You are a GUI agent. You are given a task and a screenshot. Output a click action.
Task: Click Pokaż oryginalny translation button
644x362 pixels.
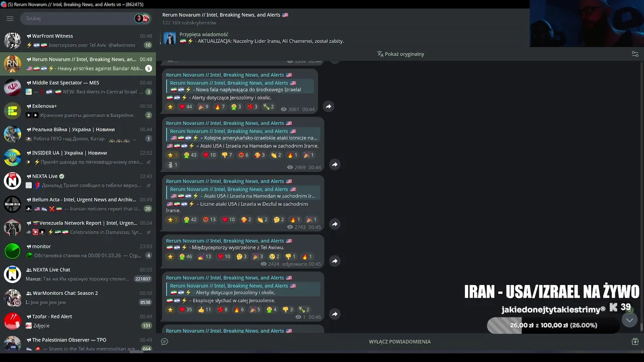point(400,54)
